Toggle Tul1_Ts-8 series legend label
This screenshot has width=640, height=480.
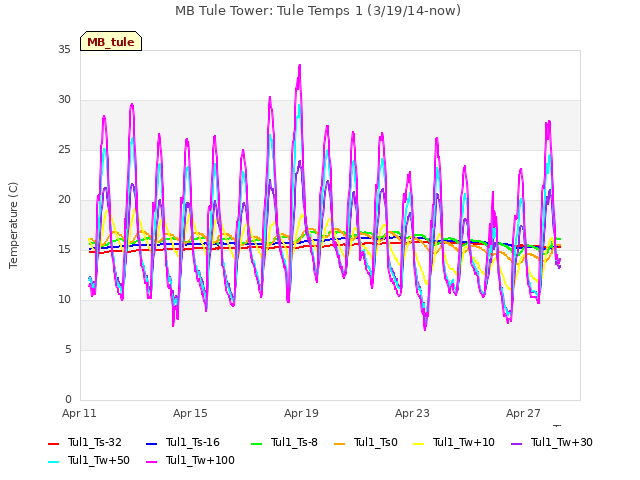point(294,442)
